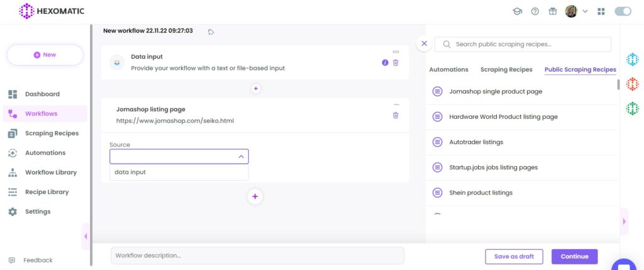Open the help question mark icon
Screen dimensions: 644x270
535,11
